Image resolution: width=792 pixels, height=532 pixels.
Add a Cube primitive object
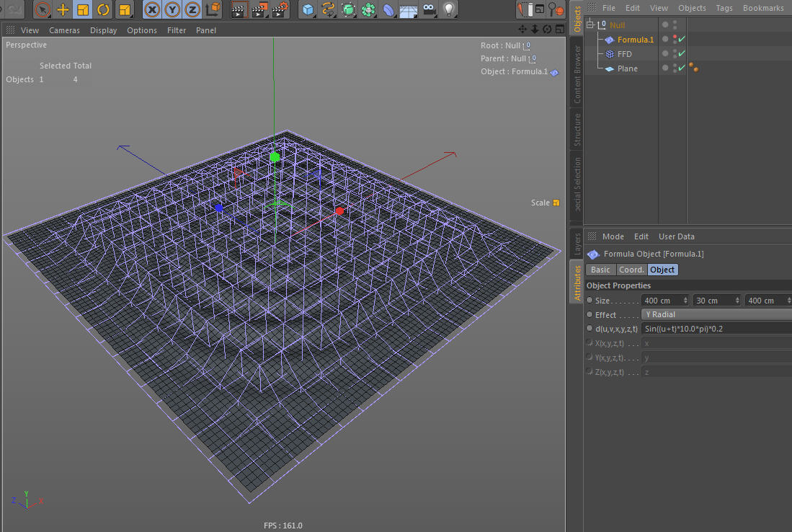tap(308, 9)
